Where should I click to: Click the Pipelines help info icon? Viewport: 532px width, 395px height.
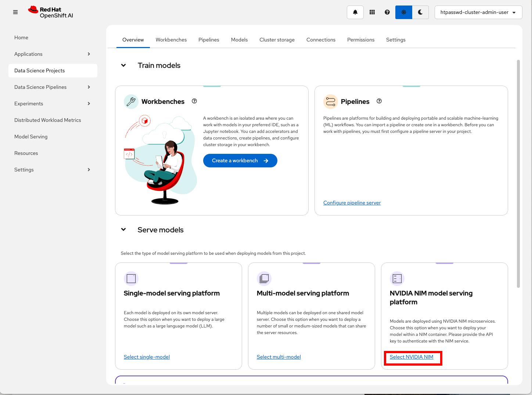tap(379, 101)
